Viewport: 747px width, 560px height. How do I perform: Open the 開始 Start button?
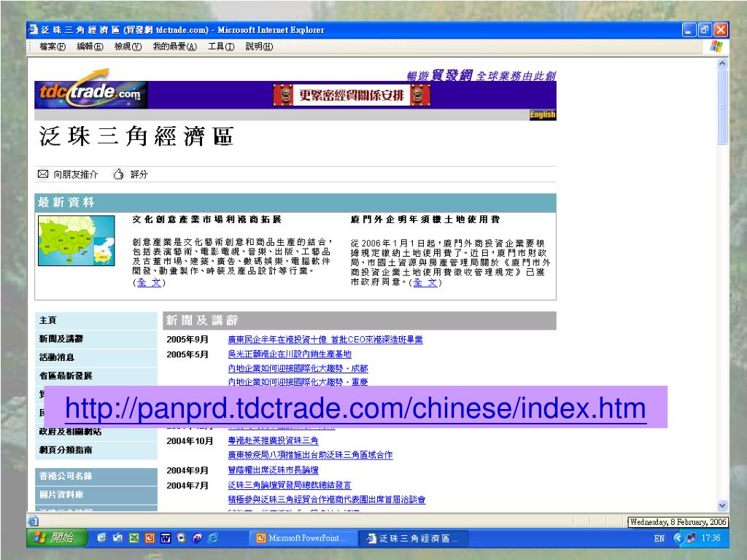click(x=57, y=538)
